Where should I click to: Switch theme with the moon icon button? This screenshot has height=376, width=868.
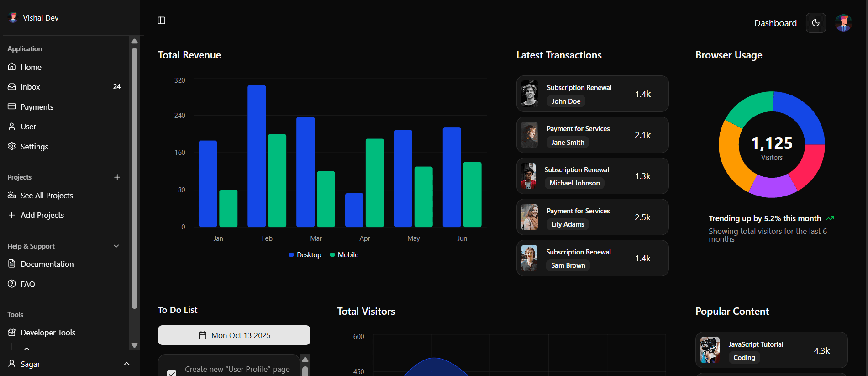(815, 23)
